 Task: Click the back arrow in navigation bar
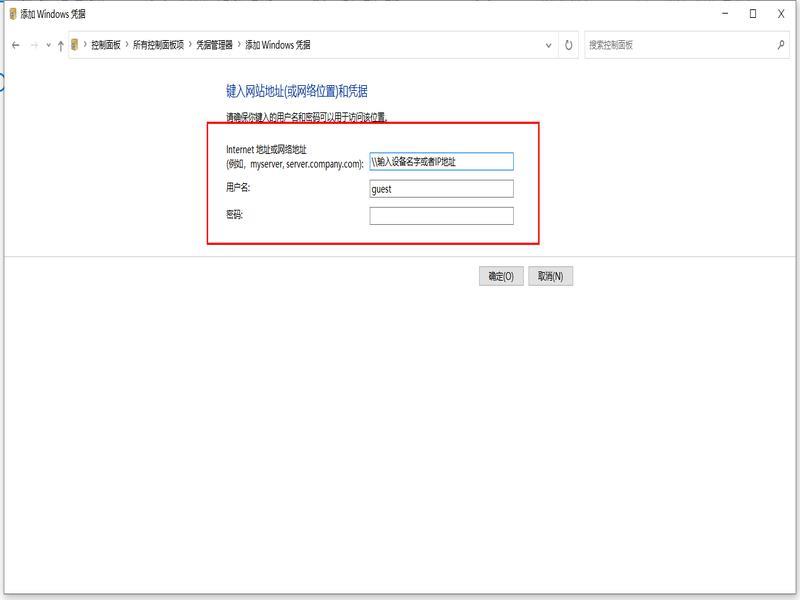(15, 45)
